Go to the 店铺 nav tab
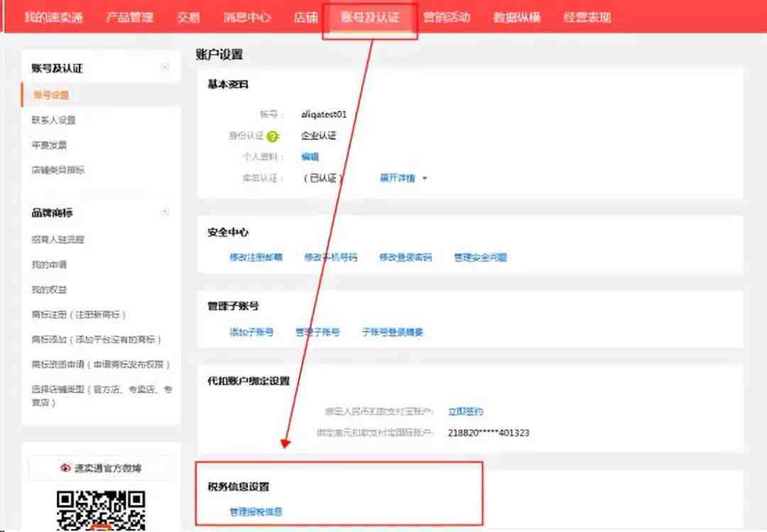 click(305, 17)
